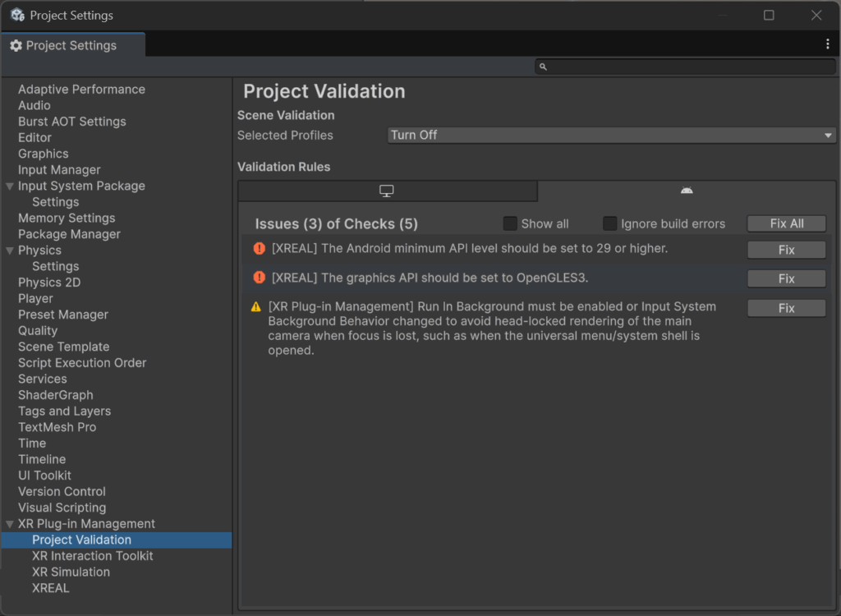Select Input System Package entry
The width and height of the screenshot is (841, 616).
tap(81, 186)
